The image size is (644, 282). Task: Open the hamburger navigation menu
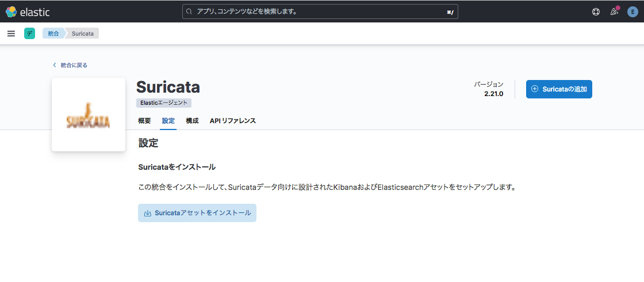click(11, 33)
